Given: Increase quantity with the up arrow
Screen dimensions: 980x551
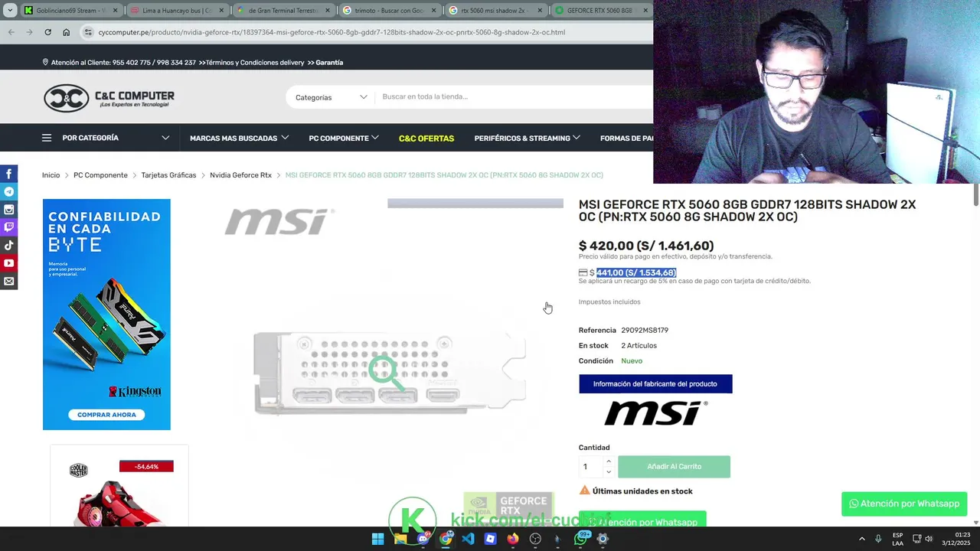Looking at the screenshot, I should (609, 461).
